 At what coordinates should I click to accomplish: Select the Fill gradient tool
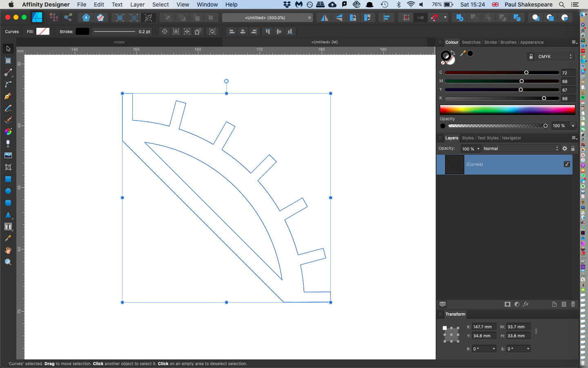[x=8, y=132]
